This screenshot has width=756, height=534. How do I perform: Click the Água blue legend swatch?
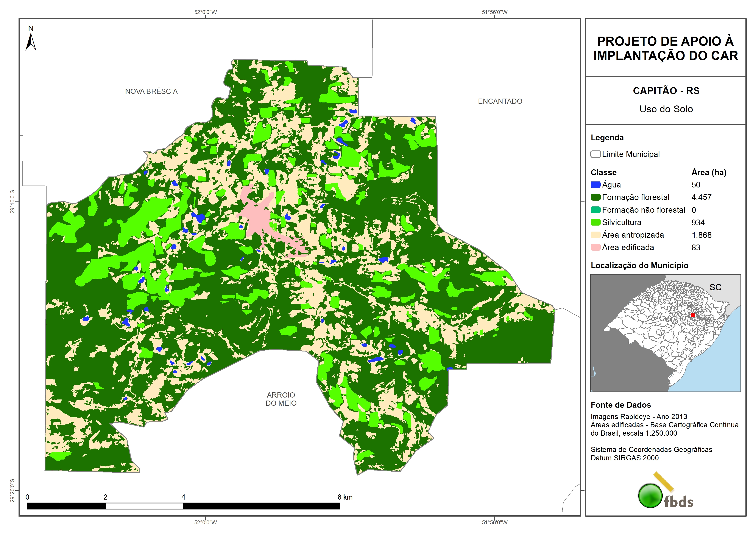pyautogui.click(x=595, y=185)
